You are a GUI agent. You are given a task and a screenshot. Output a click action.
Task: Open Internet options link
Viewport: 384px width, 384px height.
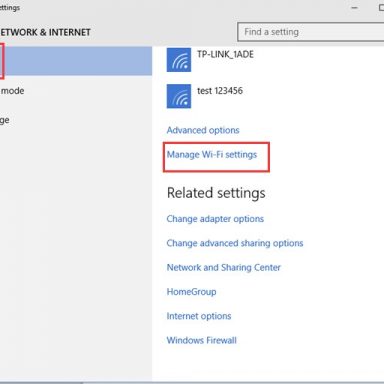[199, 316]
